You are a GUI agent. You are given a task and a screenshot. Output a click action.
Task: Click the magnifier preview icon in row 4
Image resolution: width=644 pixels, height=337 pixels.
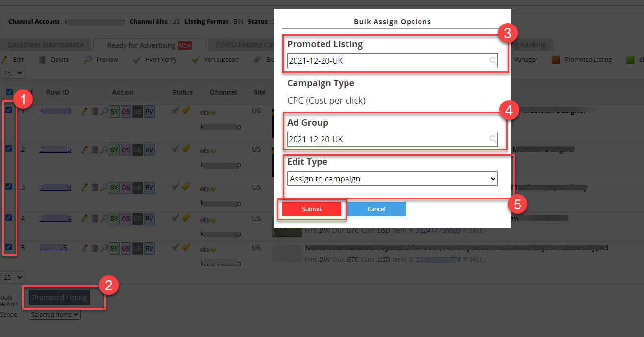(x=104, y=218)
